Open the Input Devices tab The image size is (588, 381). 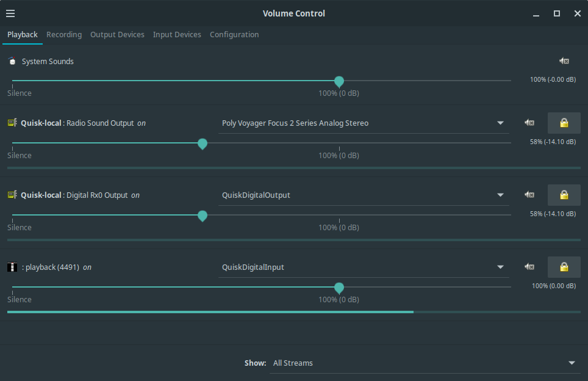click(x=177, y=35)
